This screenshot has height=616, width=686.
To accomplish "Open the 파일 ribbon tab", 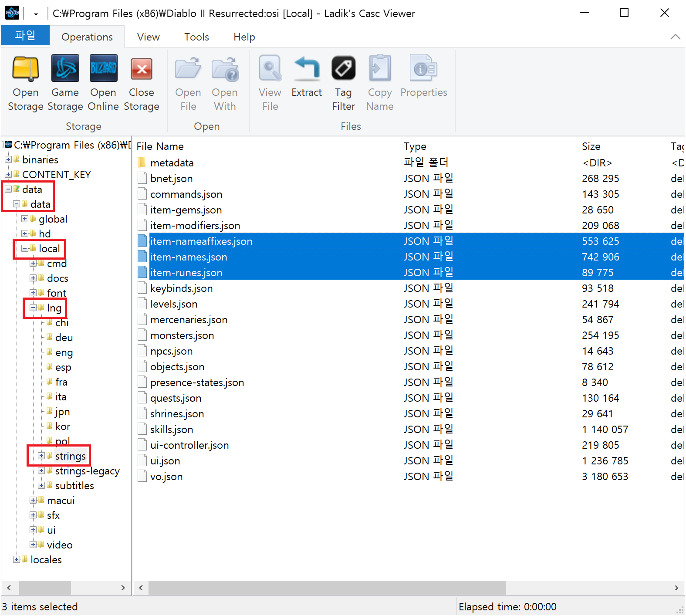I will pos(25,35).
